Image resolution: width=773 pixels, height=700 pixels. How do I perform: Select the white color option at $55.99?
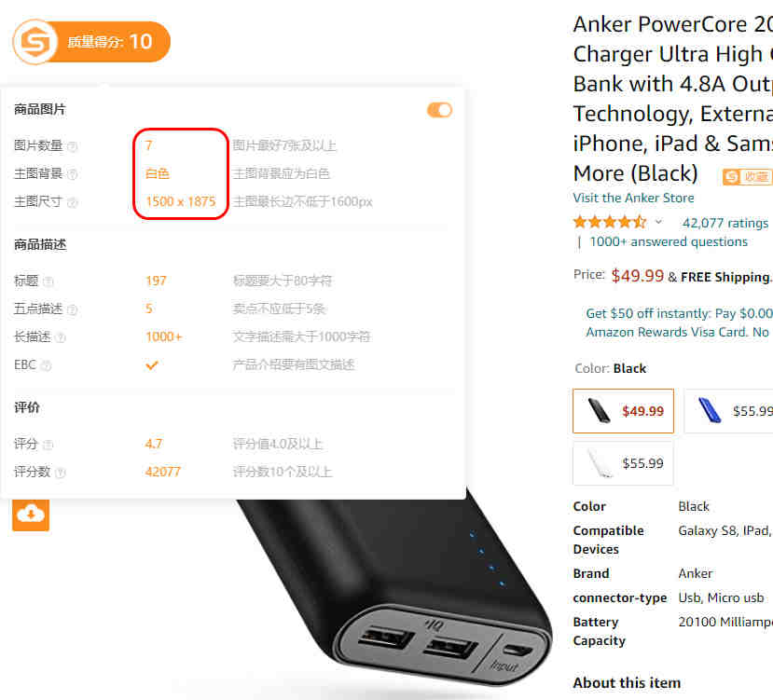coord(623,463)
